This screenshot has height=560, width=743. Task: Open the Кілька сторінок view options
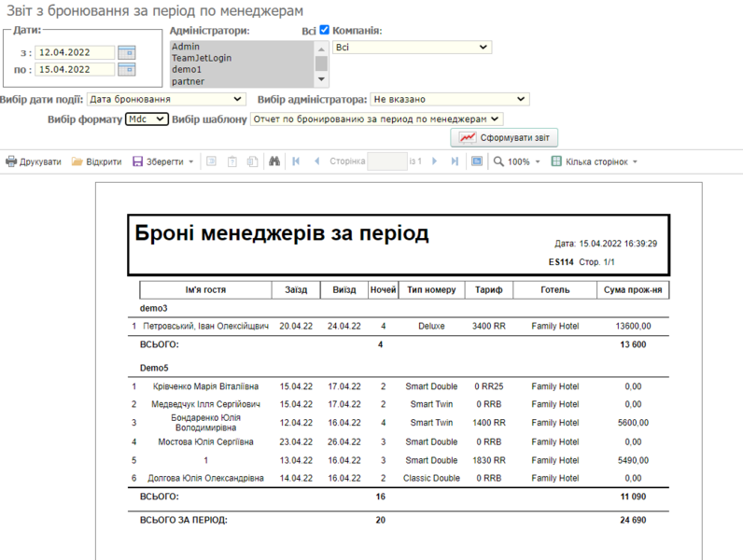(595, 161)
